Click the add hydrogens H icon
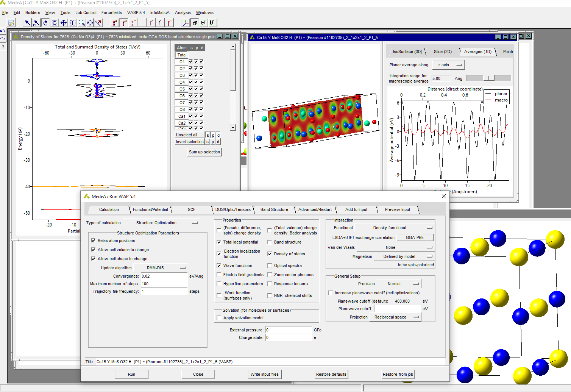The width and height of the screenshot is (571, 392). pos(203,23)
